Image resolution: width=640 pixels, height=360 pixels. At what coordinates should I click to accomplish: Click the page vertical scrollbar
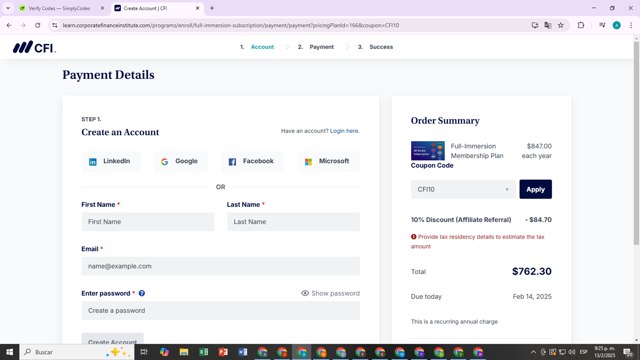coord(636,143)
